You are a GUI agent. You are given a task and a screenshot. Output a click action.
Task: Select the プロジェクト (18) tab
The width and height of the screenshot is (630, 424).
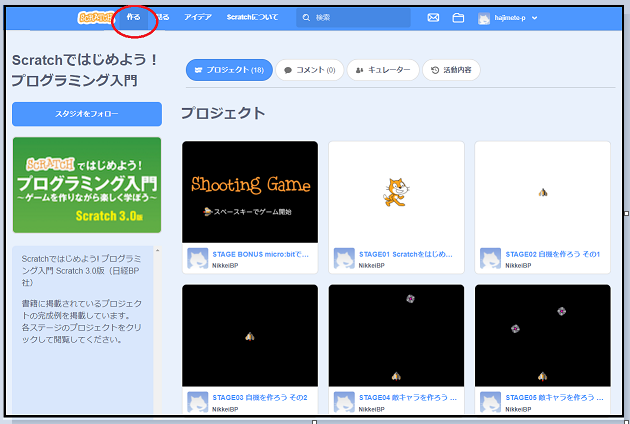click(x=229, y=70)
